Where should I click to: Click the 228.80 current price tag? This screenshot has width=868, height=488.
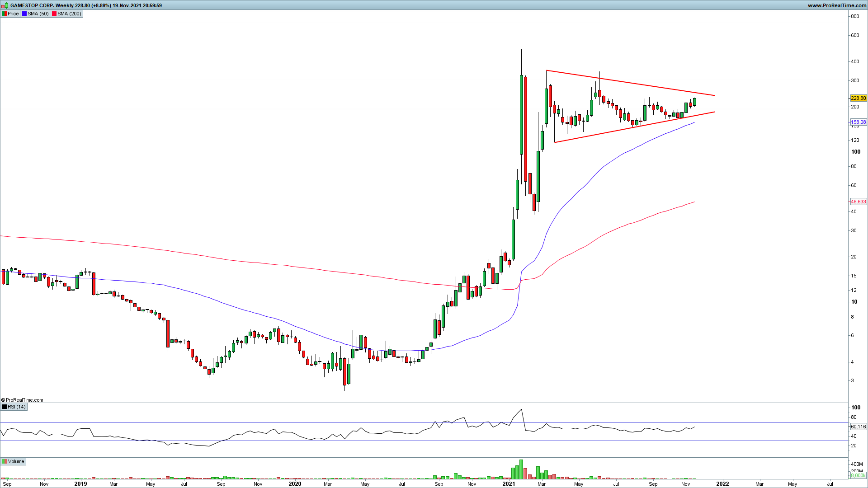click(858, 98)
